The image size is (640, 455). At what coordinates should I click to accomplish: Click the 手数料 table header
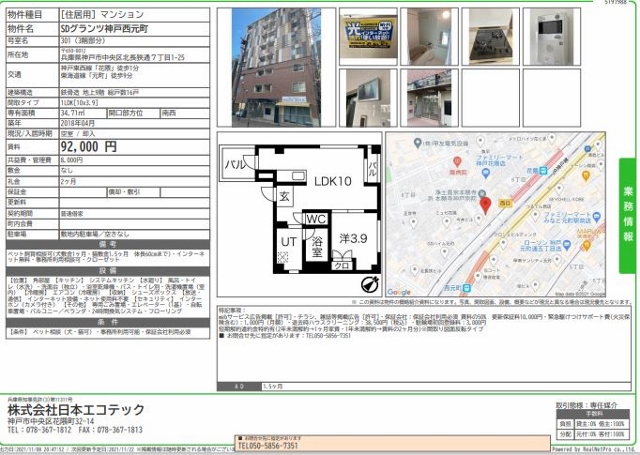pos(591,413)
